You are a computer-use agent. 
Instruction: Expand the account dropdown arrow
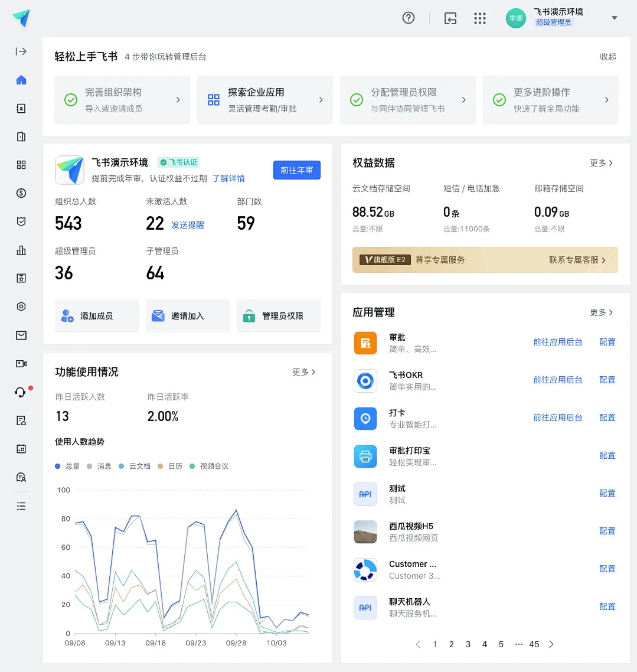tap(615, 18)
